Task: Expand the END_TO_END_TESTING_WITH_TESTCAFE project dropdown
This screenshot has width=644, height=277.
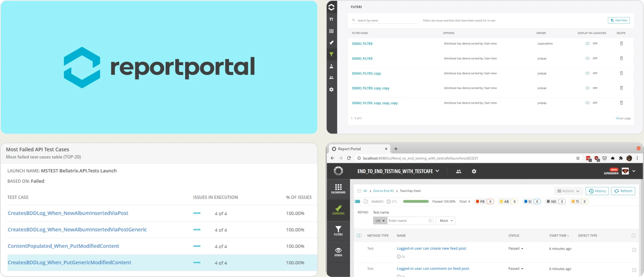Action: click(398, 171)
